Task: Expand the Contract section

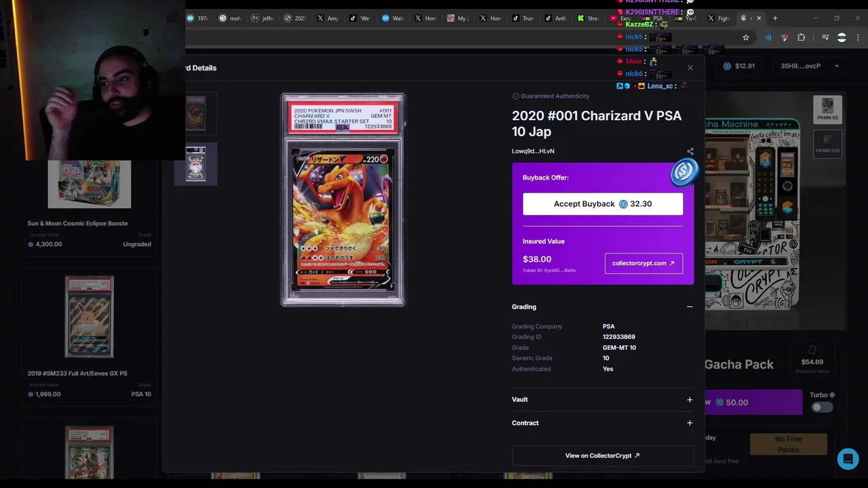Action: click(690, 423)
